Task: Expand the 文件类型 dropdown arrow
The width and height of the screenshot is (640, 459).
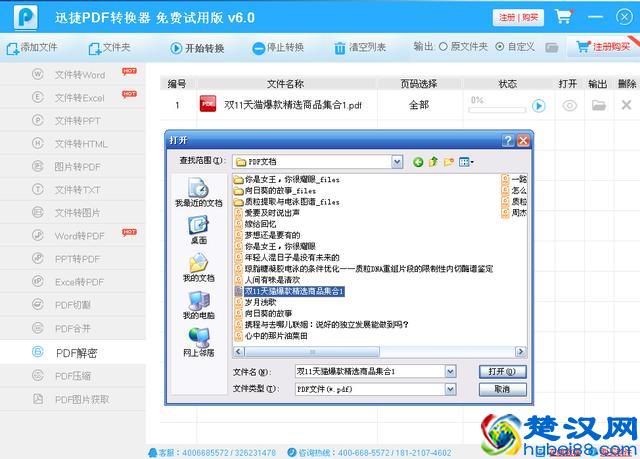Action: tap(450, 389)
